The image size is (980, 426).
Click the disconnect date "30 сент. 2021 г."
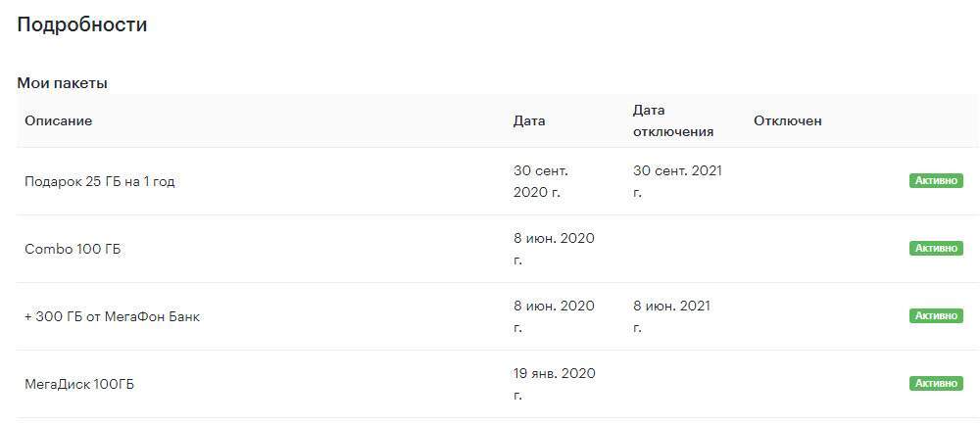click(677, 181)
